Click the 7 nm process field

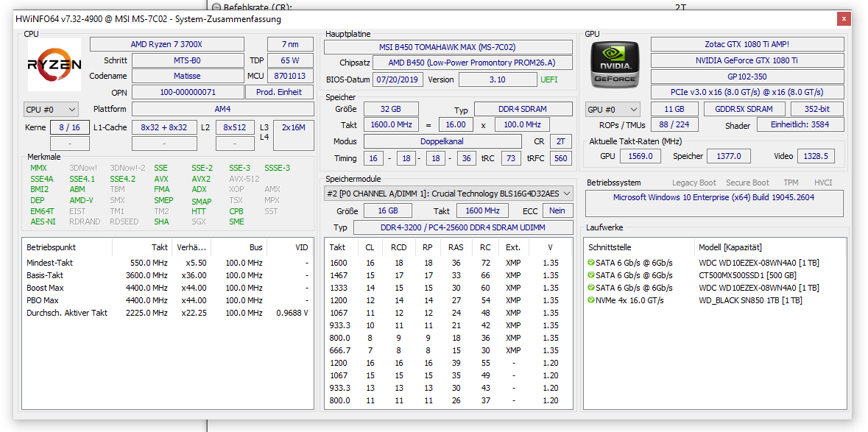291,44
